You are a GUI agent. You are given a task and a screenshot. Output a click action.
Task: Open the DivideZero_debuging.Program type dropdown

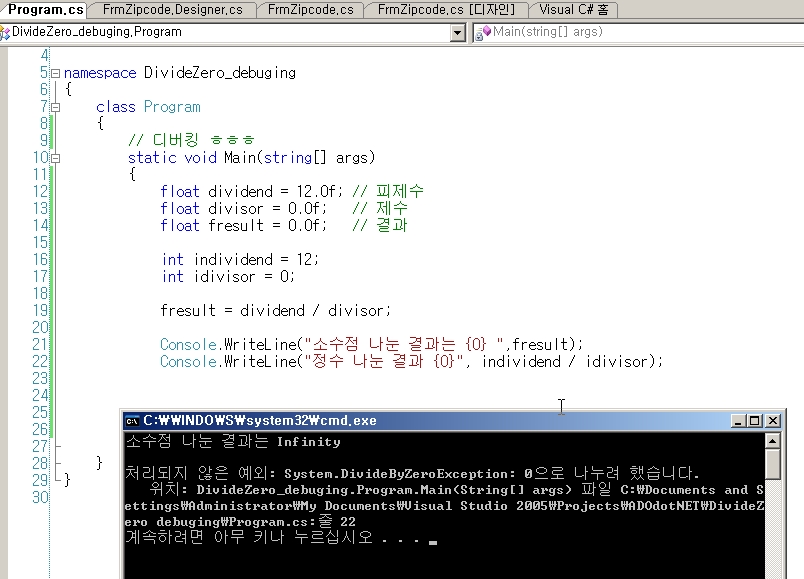coord(457,33)
